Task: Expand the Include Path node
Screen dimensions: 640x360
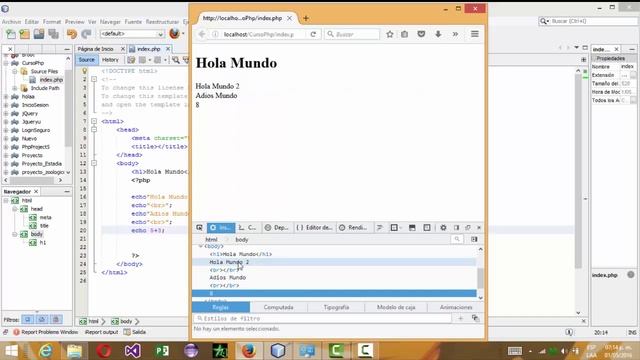Action: (x=15, y=88)
